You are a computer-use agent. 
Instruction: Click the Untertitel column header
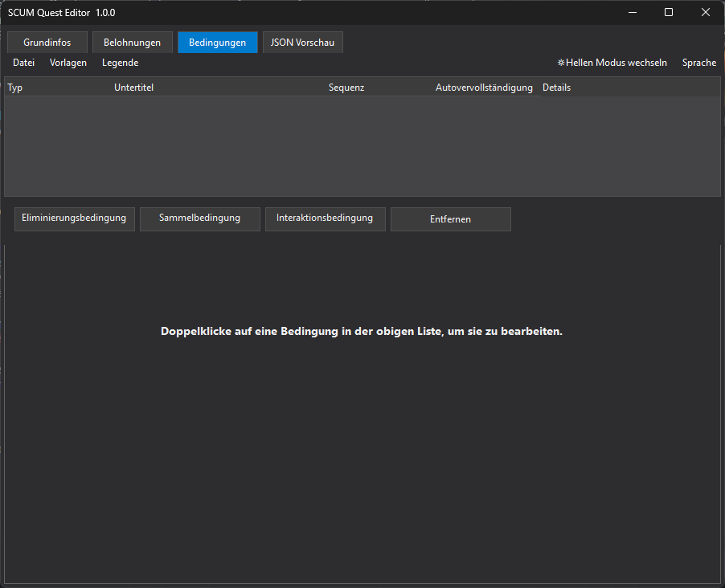tap(133, 88)
